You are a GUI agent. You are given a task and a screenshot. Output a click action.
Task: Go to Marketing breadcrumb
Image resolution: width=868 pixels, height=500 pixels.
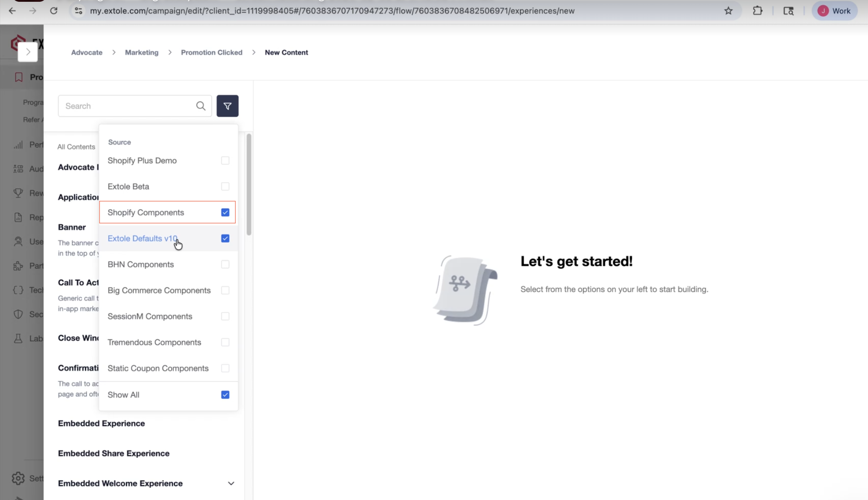pos(142,52)
